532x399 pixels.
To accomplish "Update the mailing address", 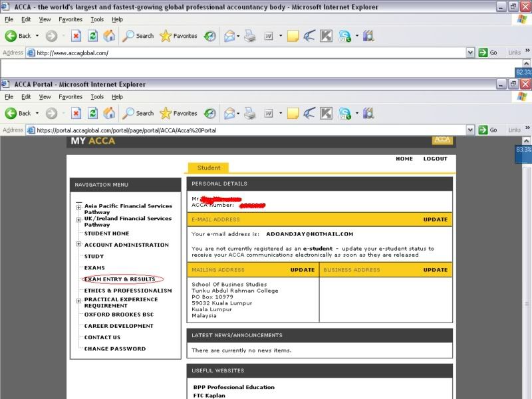I will tap(303, 270).
